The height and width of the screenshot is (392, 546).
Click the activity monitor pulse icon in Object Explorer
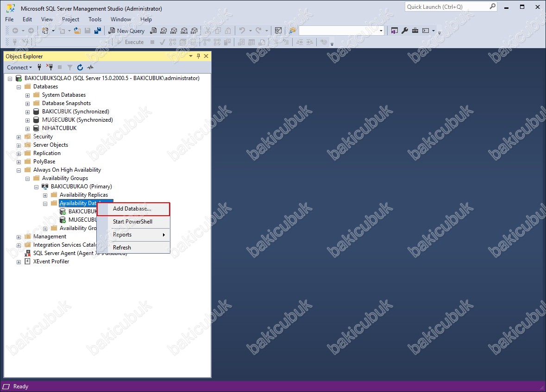tap(90, 67)
